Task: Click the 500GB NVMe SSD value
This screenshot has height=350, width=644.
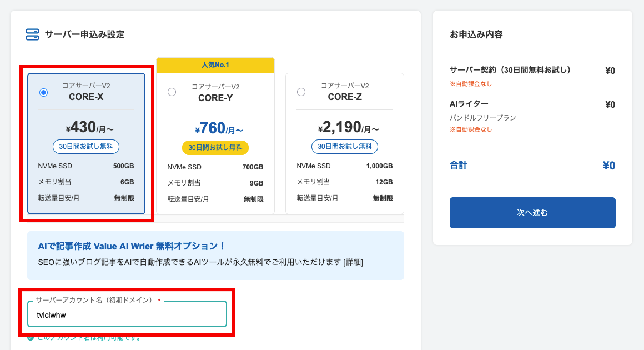Action: [x=124, y=166]
